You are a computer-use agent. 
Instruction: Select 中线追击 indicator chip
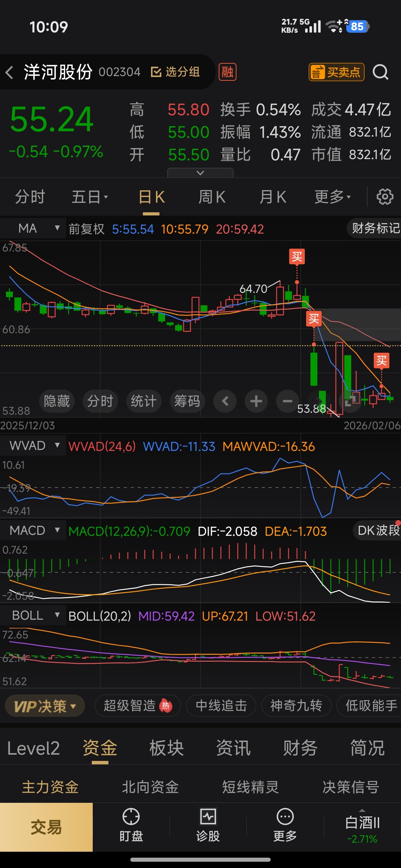click(x=221, y=705)
